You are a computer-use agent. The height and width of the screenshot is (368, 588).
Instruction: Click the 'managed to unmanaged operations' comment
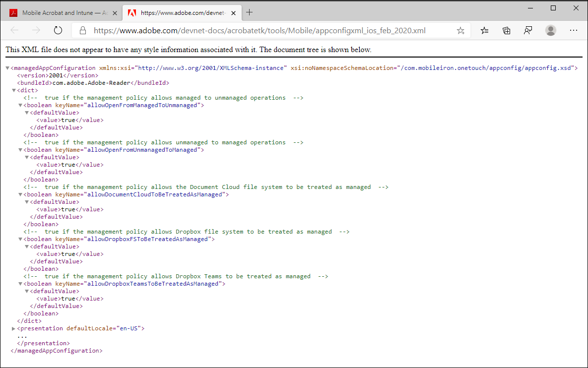(164, 98)
